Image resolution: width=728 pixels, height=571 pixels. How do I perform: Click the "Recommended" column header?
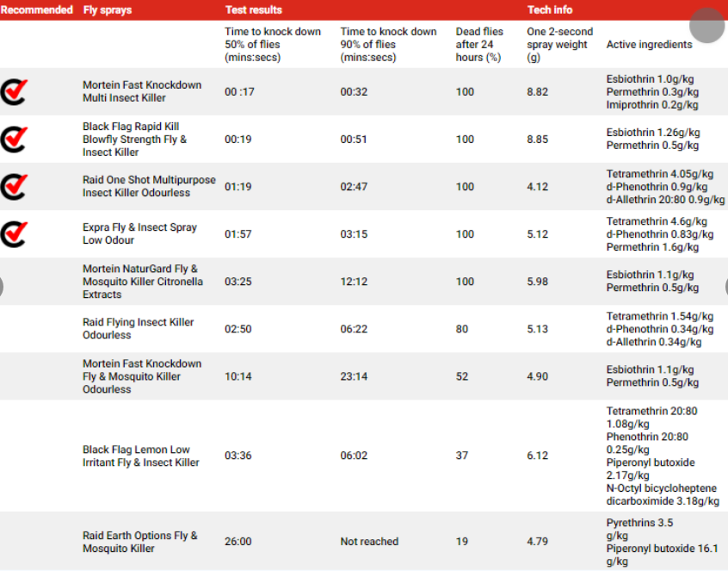37,9
